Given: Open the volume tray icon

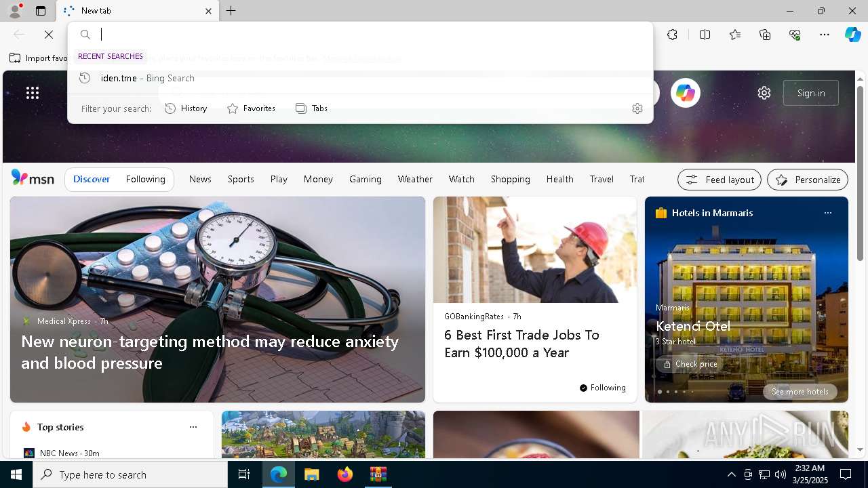Looking at the screenshot, I should coord(780,474).
